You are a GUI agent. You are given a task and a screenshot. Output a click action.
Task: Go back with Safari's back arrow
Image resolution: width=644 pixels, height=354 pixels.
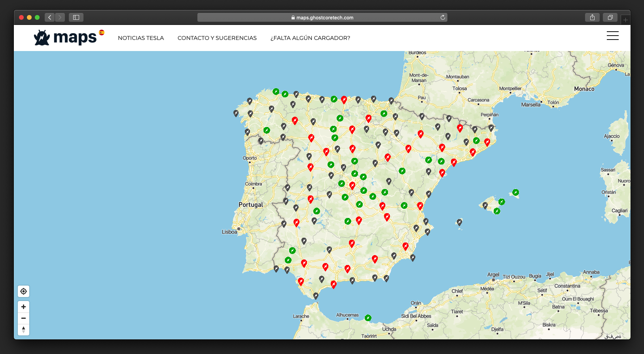pyautogui.click(x=49, y=17)
